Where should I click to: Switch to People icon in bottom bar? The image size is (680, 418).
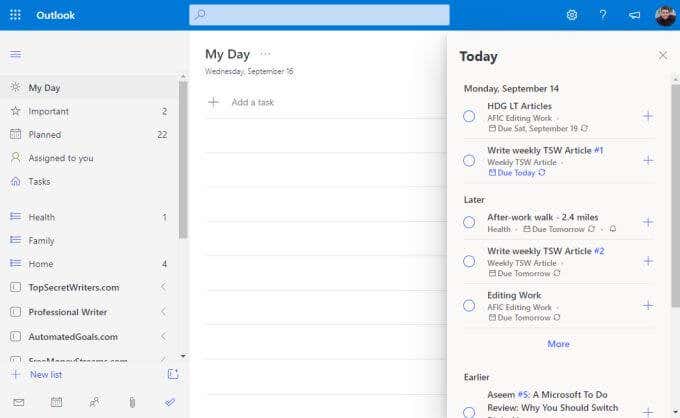click(94, 402)
